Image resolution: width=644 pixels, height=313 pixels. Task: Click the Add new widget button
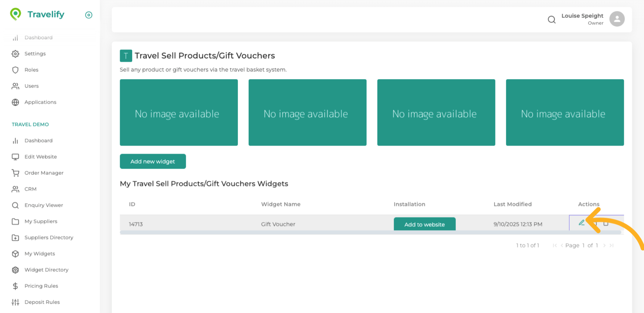coord(153,161)
